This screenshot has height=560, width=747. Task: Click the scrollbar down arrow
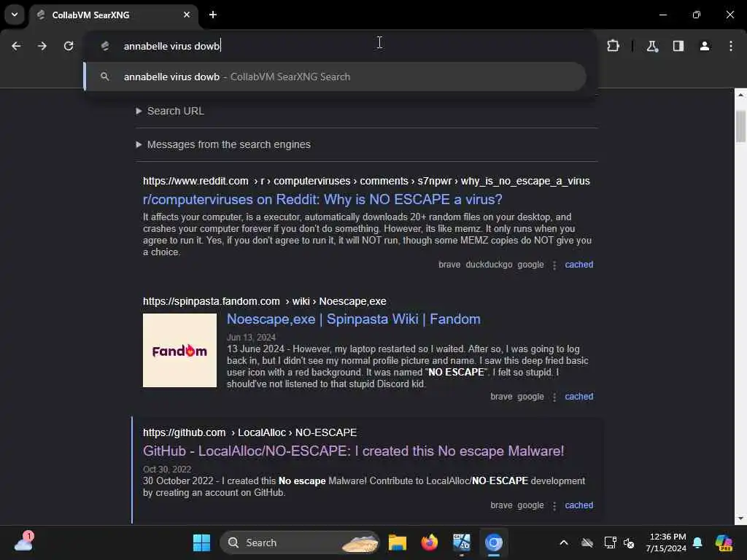(x=740, y=518)
